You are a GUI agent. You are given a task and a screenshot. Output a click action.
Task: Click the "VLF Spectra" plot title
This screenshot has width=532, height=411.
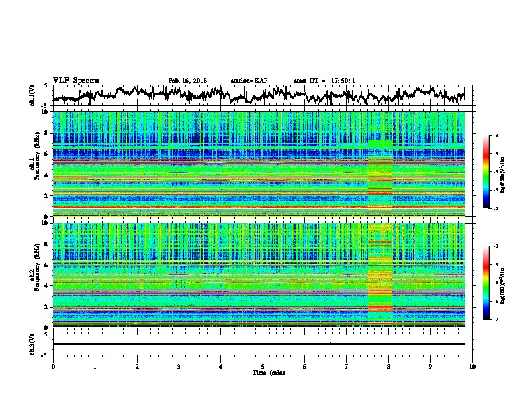(76, 80)
